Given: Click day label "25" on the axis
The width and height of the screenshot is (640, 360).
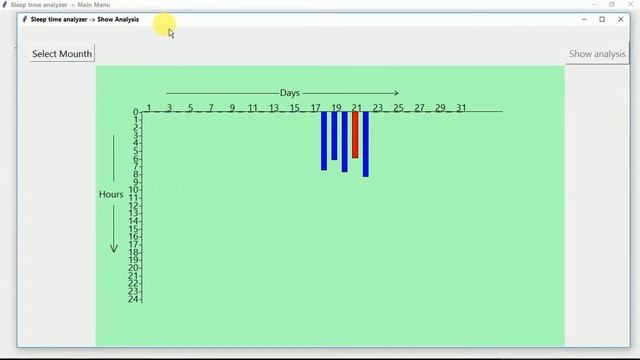Looking at the screenshot, I should pos(398,108).
